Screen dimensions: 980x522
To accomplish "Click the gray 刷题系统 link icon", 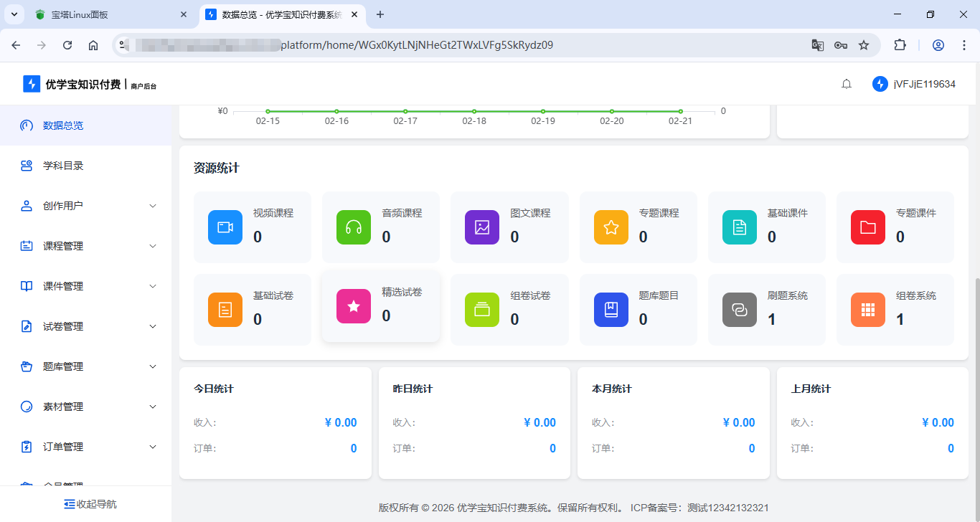I will [x=739, y=310].
